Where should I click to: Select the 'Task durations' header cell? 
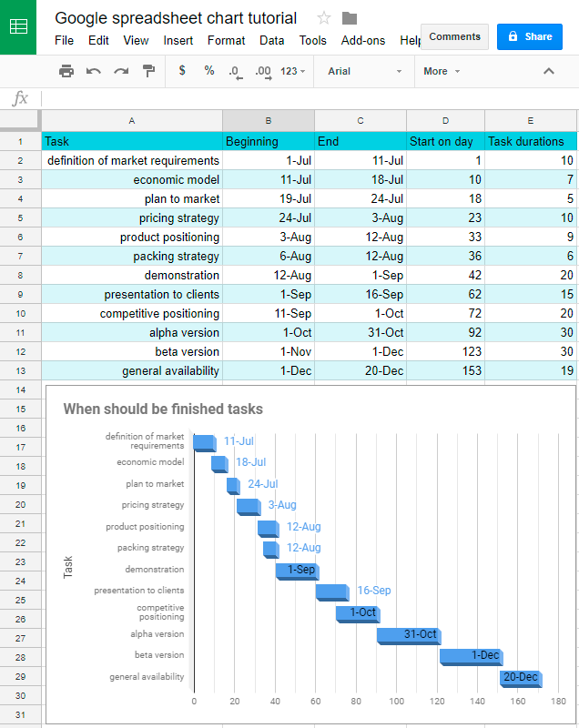tap(531, 141)
